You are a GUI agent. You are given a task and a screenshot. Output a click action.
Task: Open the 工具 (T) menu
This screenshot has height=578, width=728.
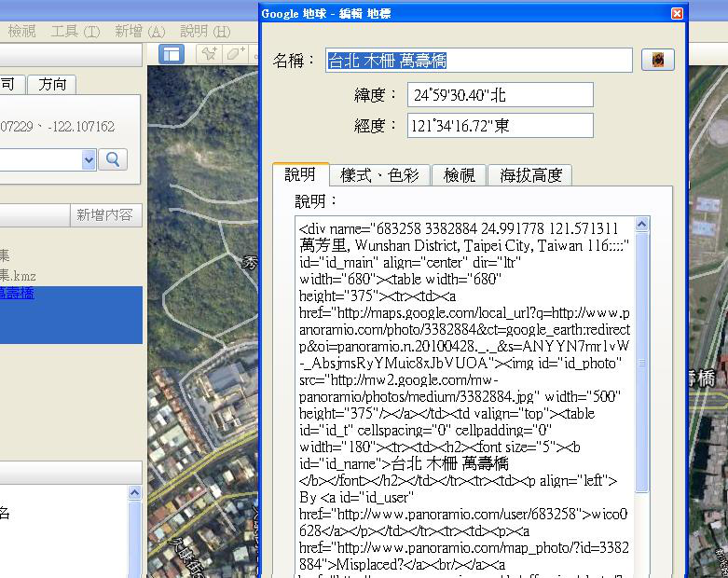click(76, 32)
